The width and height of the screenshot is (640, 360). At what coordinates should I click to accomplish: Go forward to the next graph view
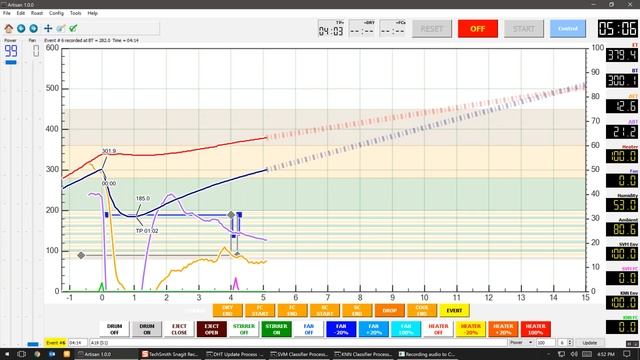pos(33,28)
